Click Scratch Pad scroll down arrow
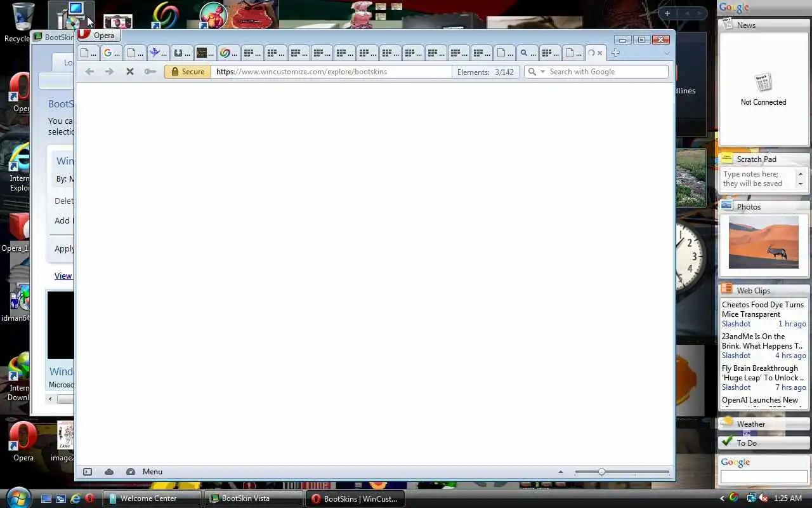 (800, 184)
